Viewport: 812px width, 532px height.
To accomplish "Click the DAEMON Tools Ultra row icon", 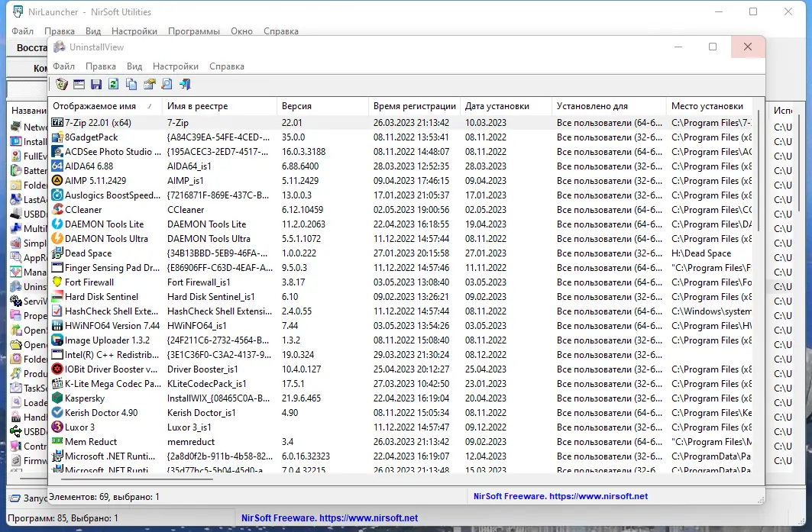I will point(57,239).
